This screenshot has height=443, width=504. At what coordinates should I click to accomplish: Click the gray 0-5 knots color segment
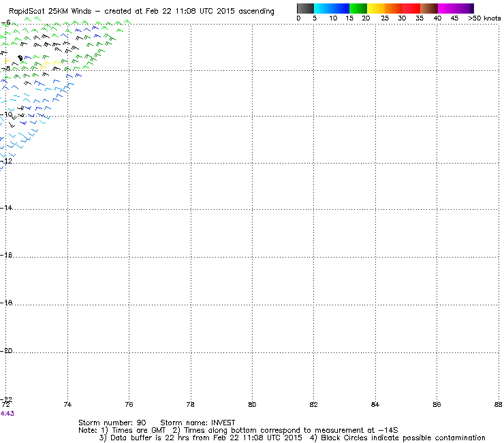(x=305, y=8)
